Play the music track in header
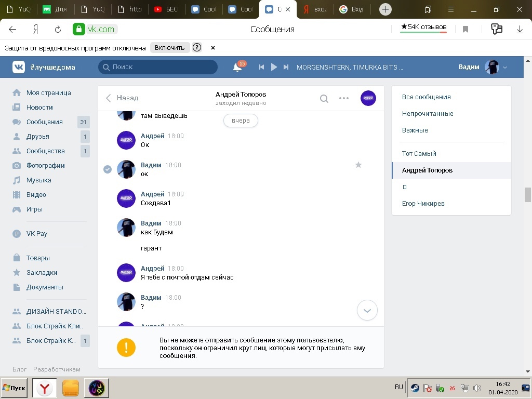The height and width of the screenshot is (399, 532). (x=274, y=67)
